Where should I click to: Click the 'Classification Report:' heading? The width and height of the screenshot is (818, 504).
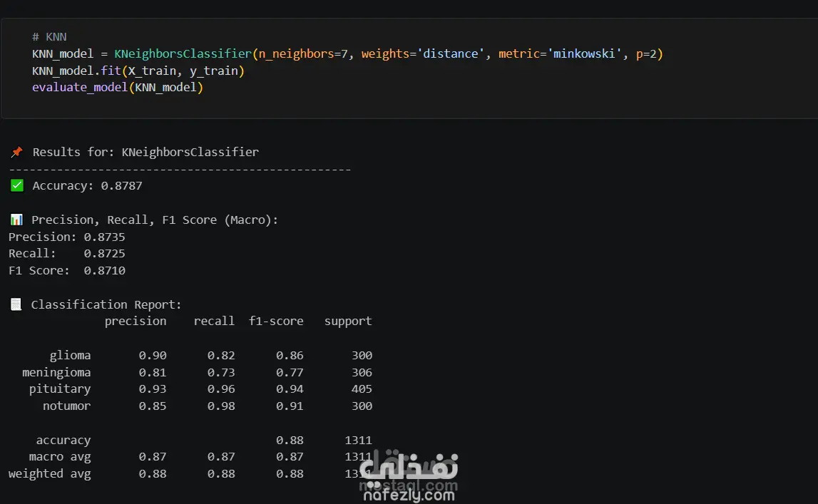106,304
